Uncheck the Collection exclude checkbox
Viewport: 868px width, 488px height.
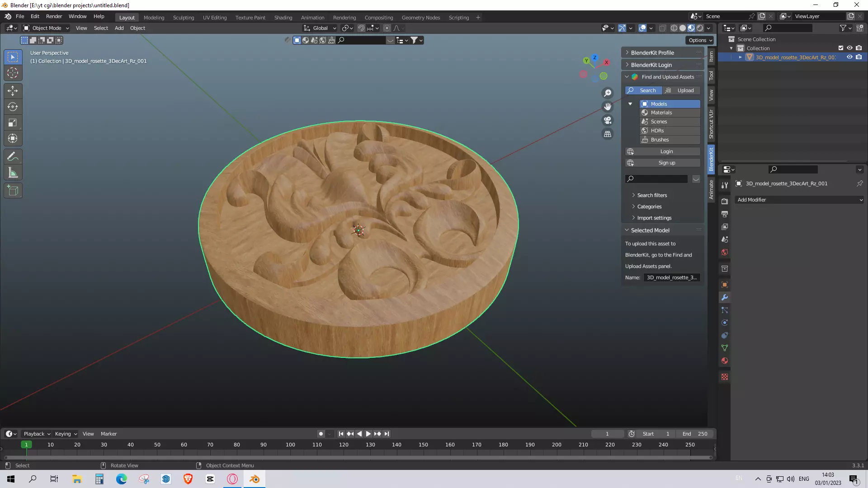coord(841,48)
